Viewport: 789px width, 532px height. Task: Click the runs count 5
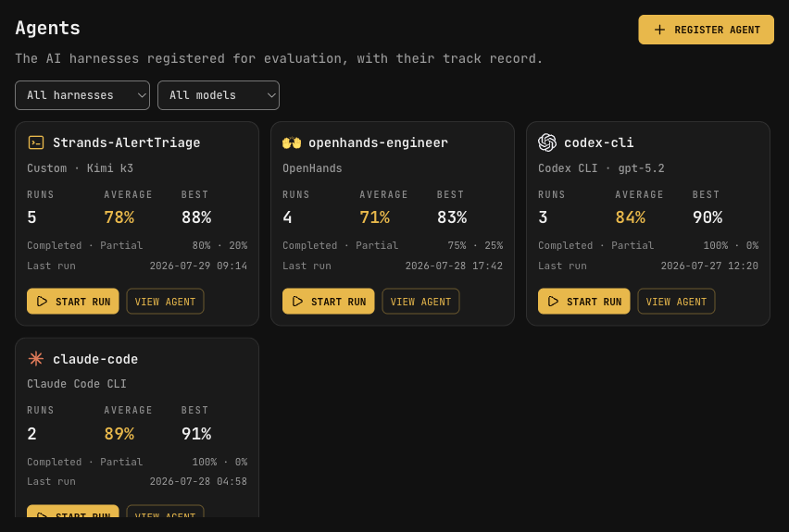31,217
